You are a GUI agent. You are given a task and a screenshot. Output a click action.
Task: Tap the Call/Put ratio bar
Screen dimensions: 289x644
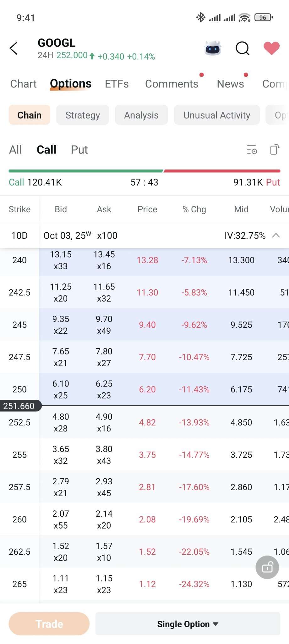[x=144, y=171]
